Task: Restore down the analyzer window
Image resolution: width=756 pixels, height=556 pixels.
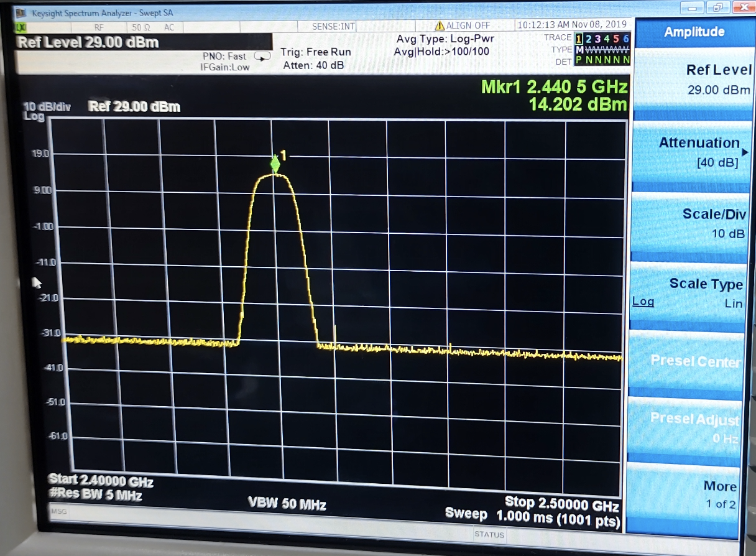Action: click(718, 7)
